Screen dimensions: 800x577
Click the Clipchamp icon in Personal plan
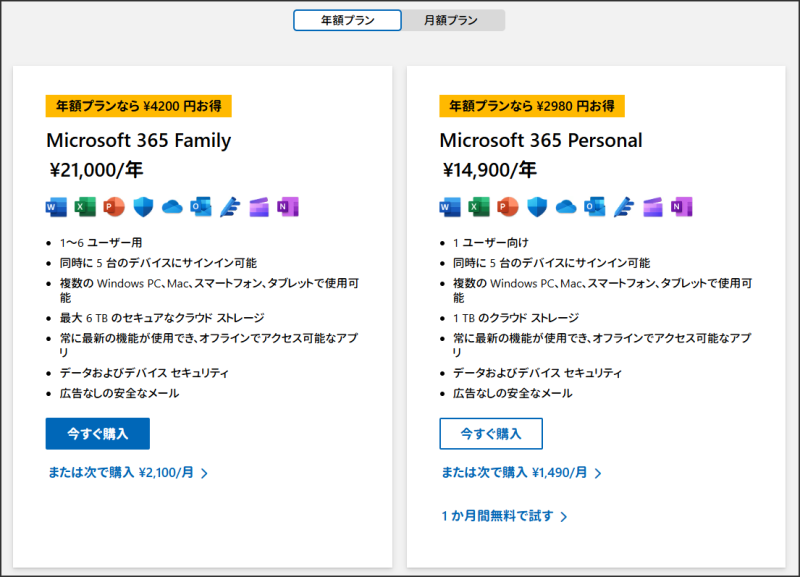(x=653, y=207)
